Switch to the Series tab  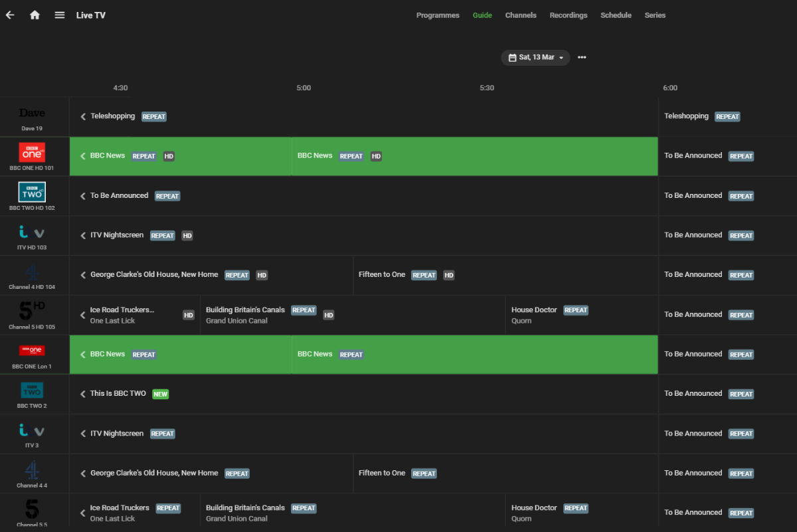pyautogui.click(x=655, y=15)
